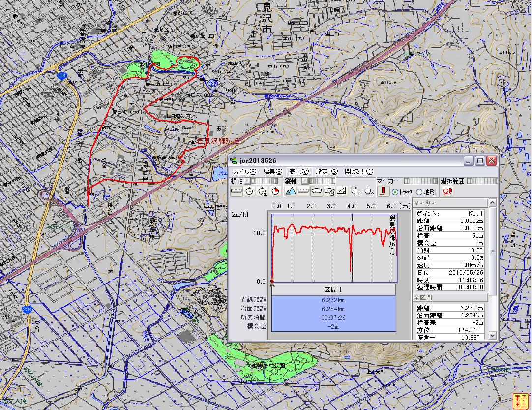The height and width of the screenshot is (410, 532).
Task: Maximize the jog2013526 window
Action: coord(480,160)
